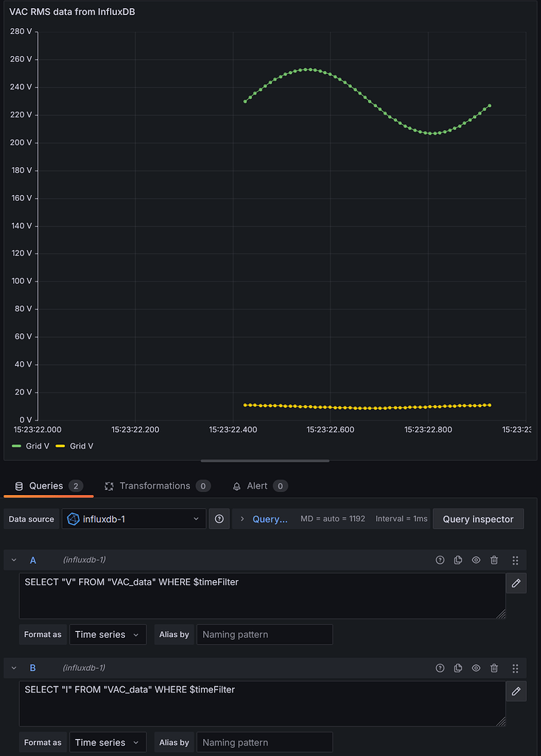This screenshot has width=541, height=756.
Task: Open the datasource help question mark icon
Action: point(219,519)
